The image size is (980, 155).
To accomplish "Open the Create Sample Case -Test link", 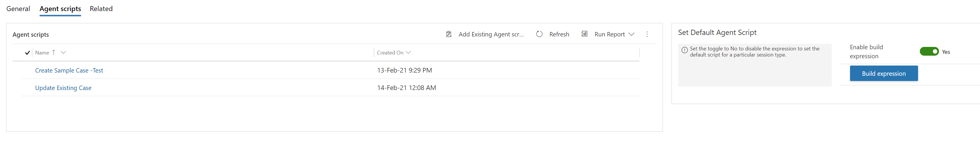I will (69, 71).
